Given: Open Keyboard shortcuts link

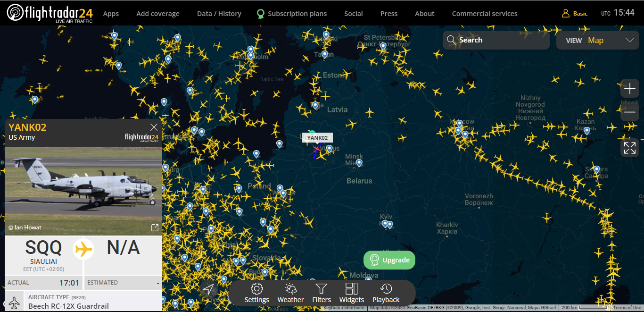Looking at the screenshot, I should coord(344,308).
